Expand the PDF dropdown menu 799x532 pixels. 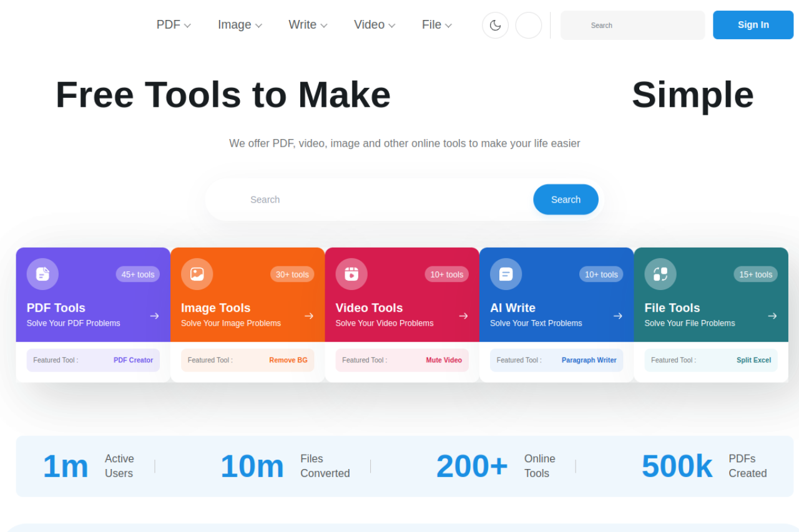click(x=174, y=25)
